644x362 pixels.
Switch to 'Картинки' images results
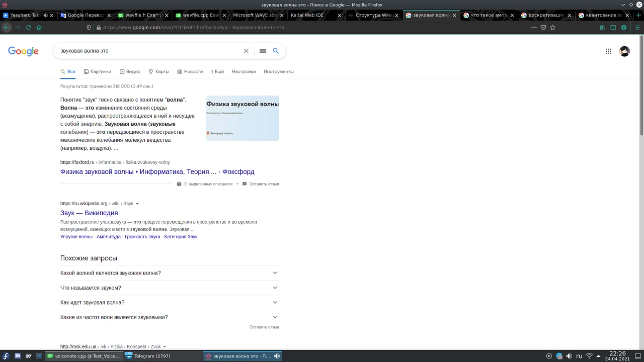point(98,71)
